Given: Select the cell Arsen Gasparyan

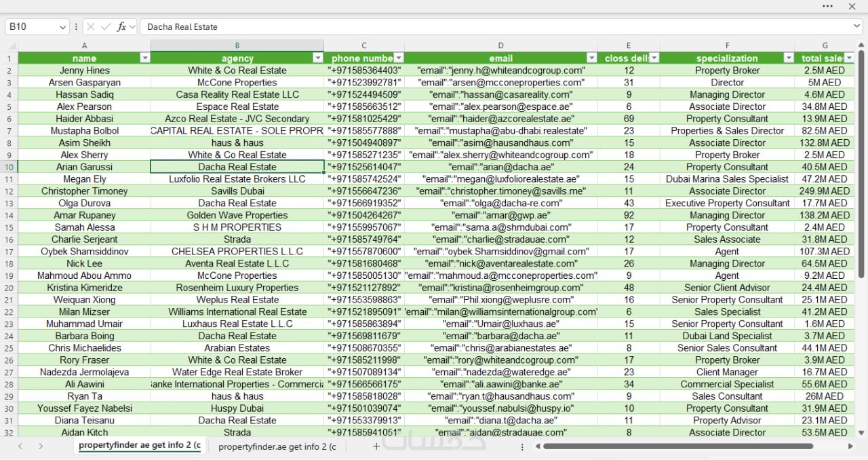Looking at the screenshot, I should pos(84,83).
